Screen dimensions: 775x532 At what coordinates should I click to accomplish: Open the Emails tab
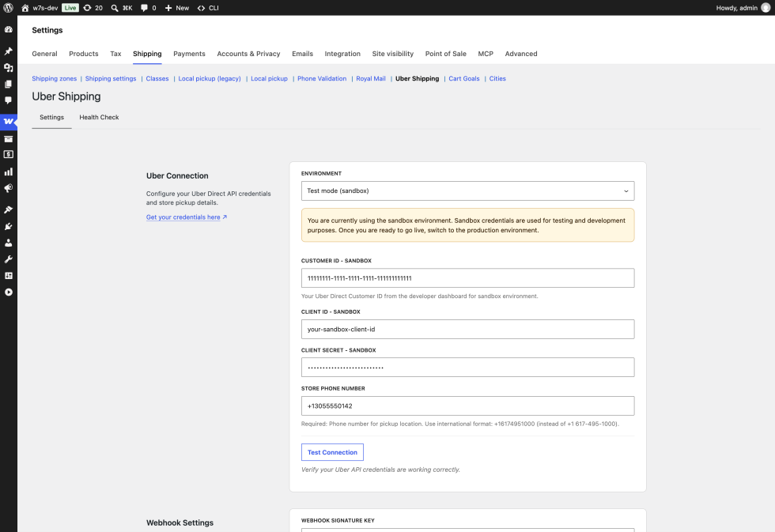pyautogui.click(x=302, y=54)
